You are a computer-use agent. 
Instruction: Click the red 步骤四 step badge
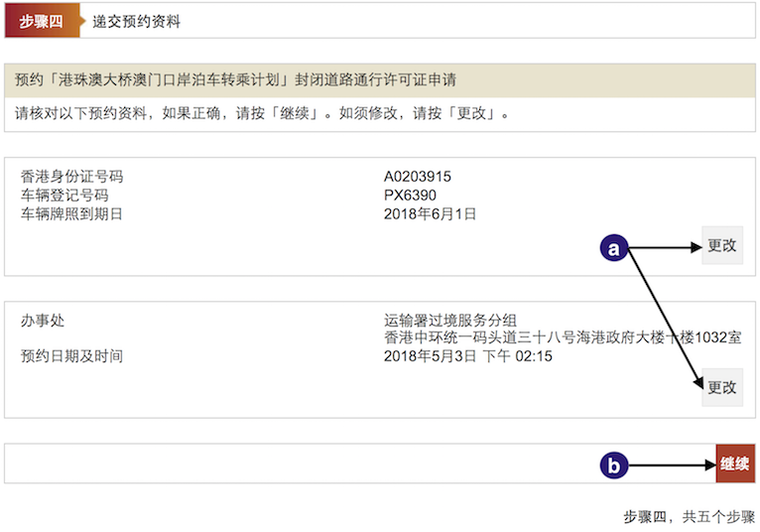point(41,21)
